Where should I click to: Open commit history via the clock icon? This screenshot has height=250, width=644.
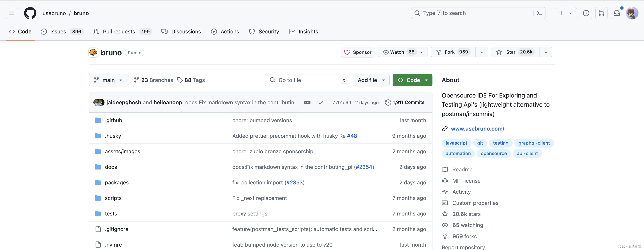point(388,102)
